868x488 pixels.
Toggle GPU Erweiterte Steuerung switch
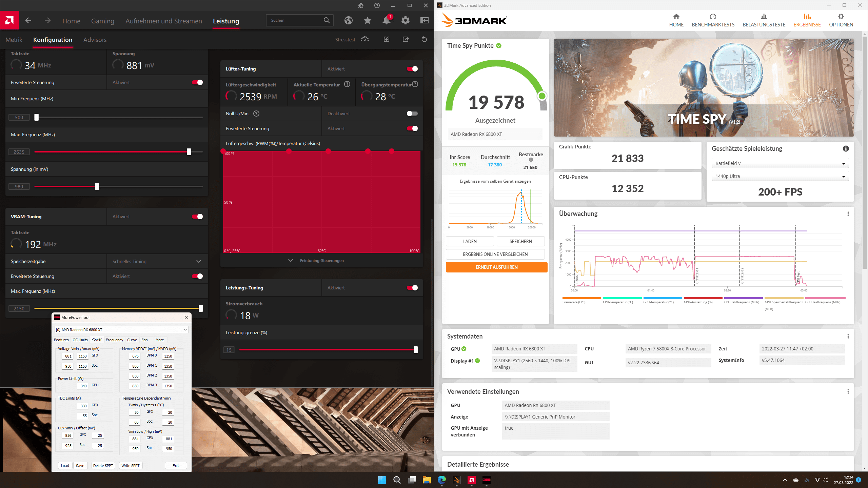point(197,82)
